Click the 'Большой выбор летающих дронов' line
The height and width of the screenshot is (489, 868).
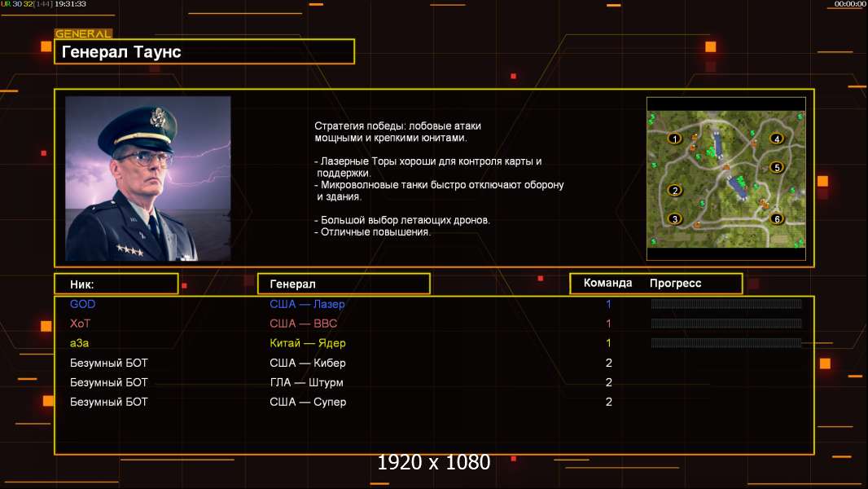tap(402, 220)
